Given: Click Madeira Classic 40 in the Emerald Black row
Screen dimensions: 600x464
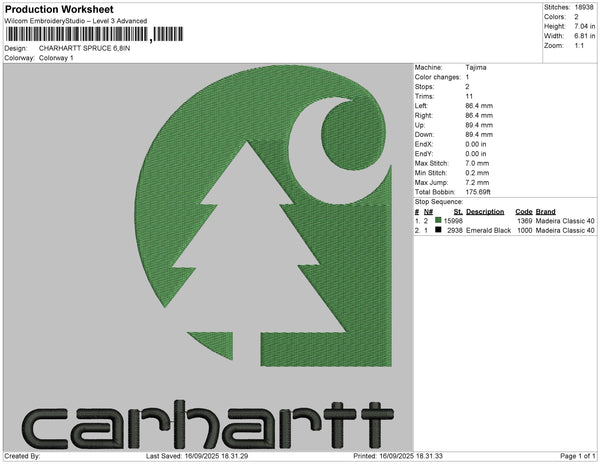Looking at the screenshot, I should coord(565,230).
